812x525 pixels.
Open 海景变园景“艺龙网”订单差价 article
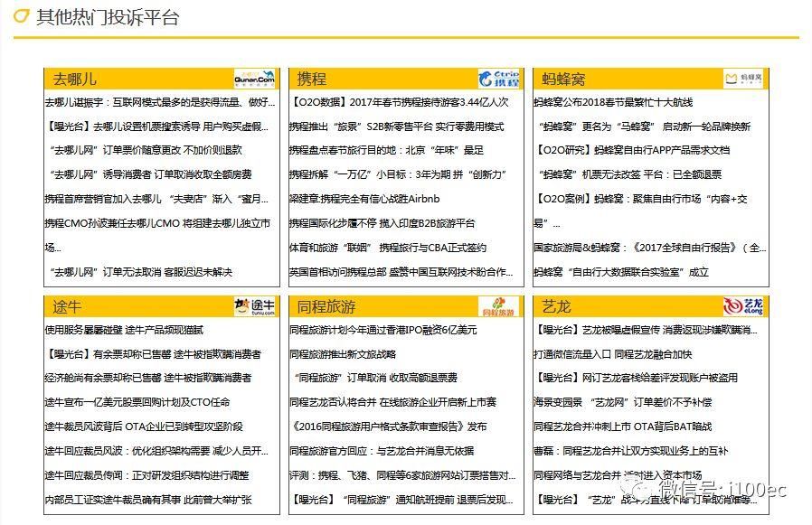click(x=623, y=402)
